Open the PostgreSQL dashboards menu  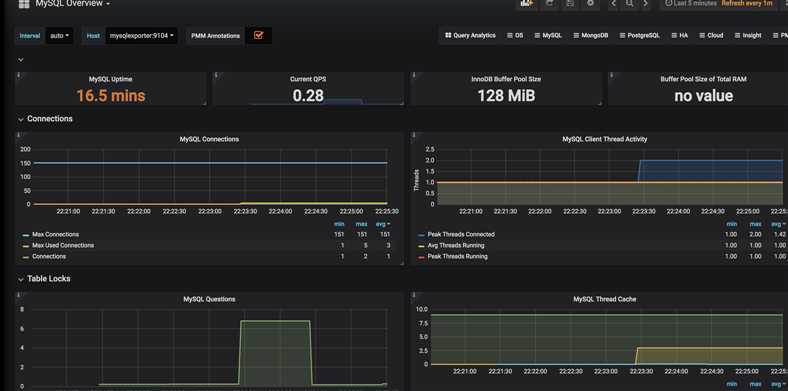click(640, 36)
